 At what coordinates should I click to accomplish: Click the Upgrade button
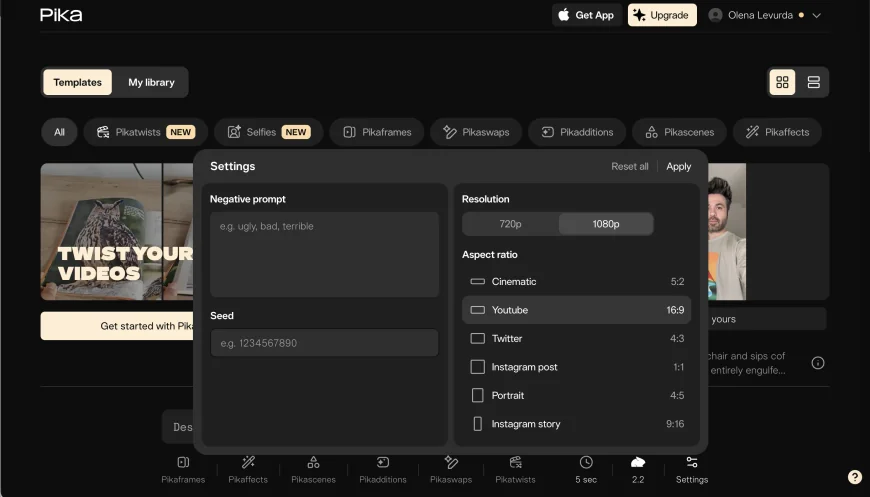pyautogui.click(x=662, y=15)
